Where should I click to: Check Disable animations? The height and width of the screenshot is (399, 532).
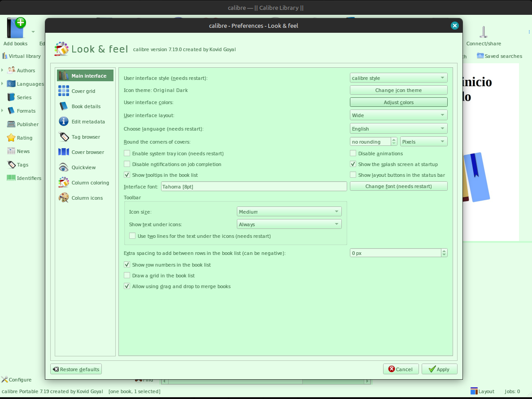point(353,153)
